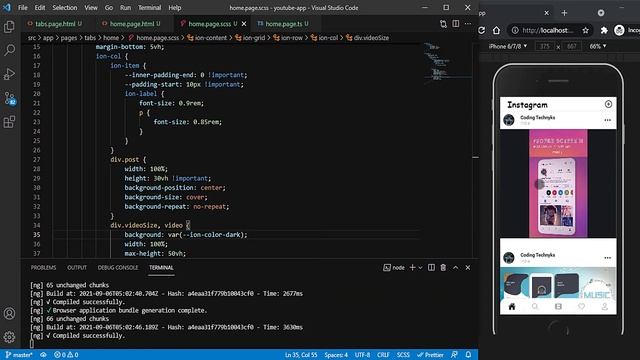The image size is (640, 360).
Task: Open the Accounts menu icon
Action: click(9, 313)
